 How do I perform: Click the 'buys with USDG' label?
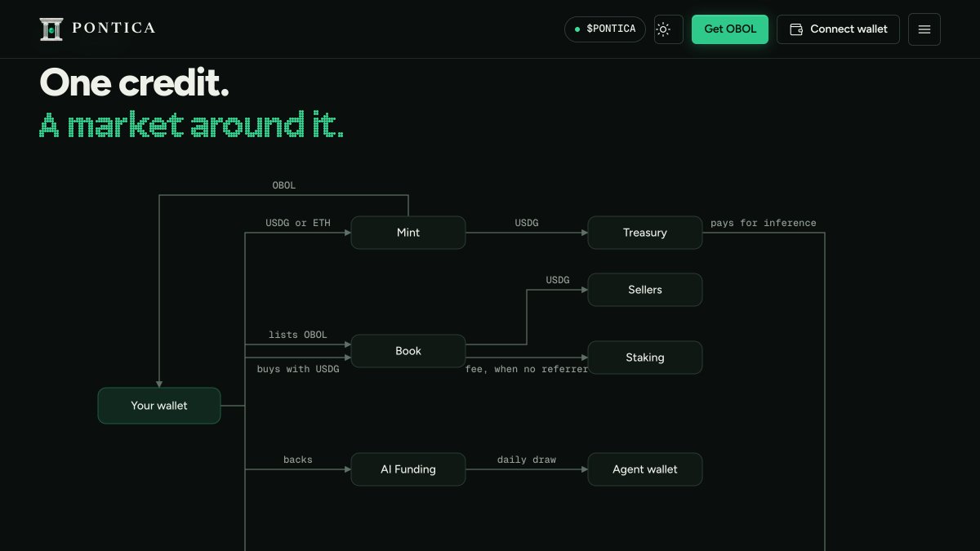pos(298,369)
